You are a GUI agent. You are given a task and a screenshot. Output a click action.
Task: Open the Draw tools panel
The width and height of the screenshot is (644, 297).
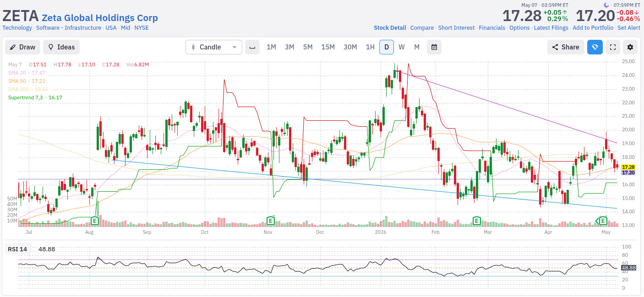pos(22,47)
